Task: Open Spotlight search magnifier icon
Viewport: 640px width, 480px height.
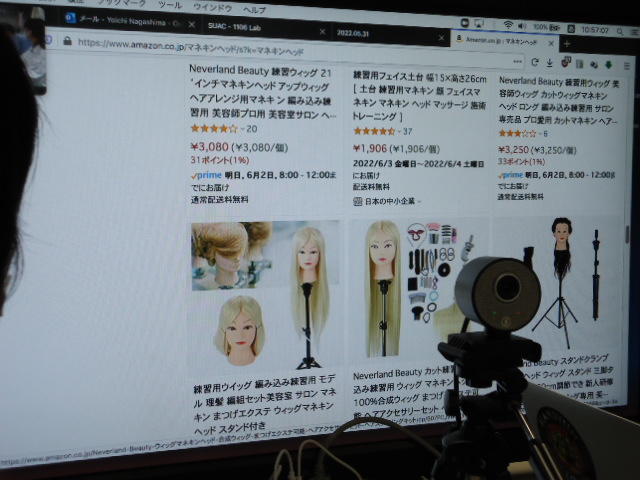Action: click(620, 31)
